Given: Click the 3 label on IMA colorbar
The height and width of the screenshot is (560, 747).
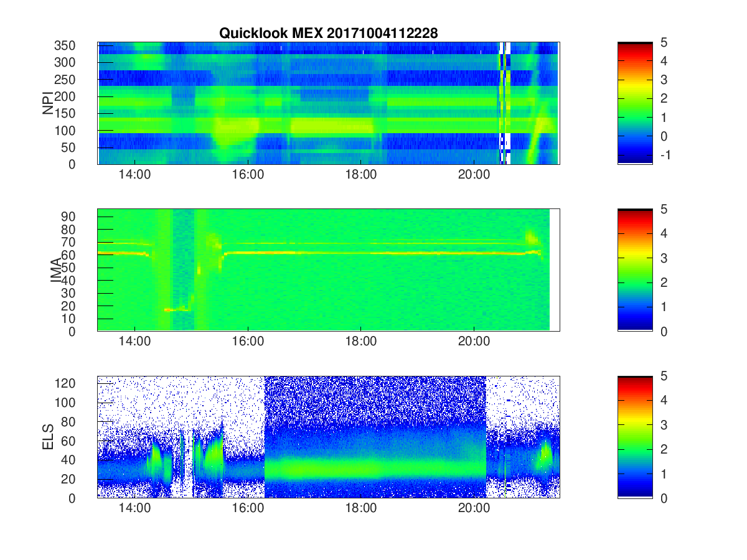Looking at the screenshot, I should pyautogui.click(x=664, y=258).
